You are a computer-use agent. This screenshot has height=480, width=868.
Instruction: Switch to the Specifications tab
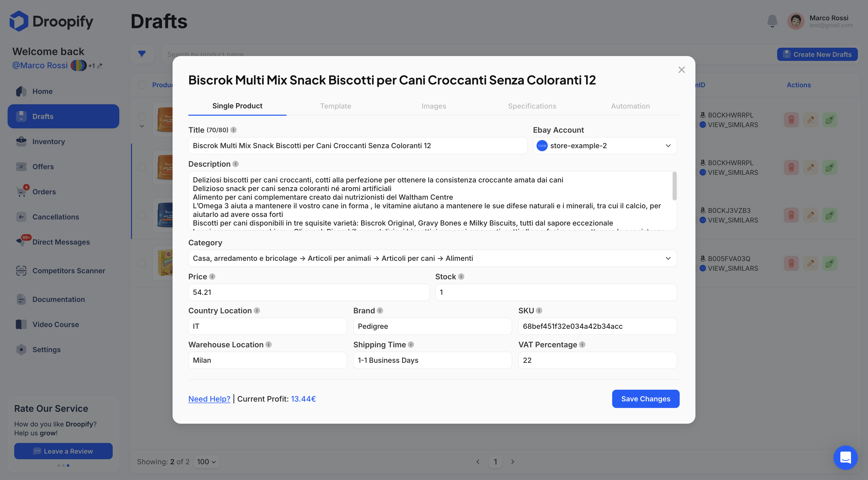coord(532,106)
